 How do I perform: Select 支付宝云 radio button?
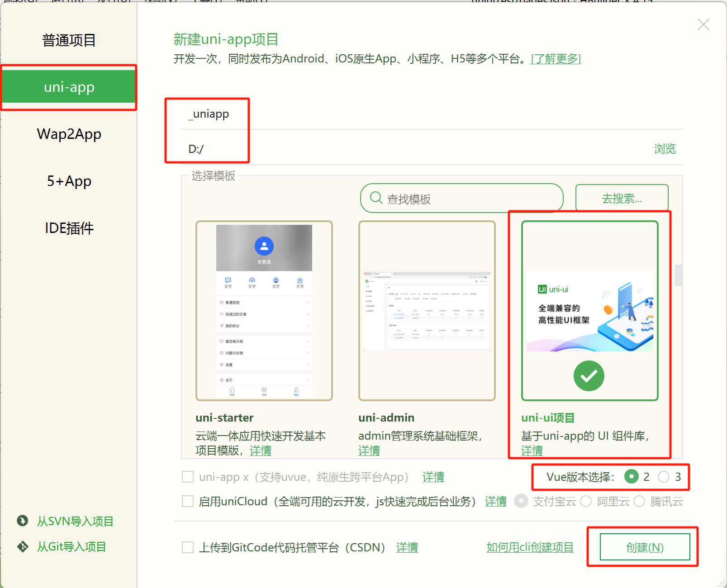click(521, 501)
